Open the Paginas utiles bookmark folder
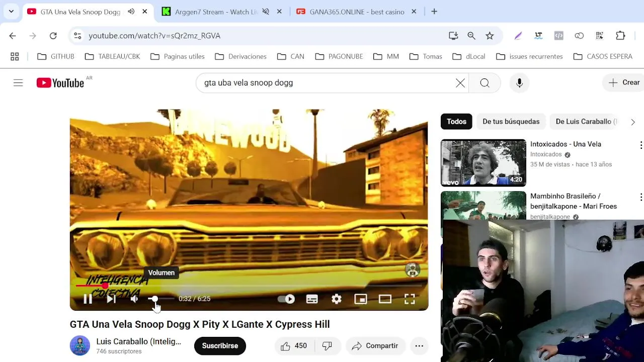This screenshot has height=362, width=644. (178, 56)
